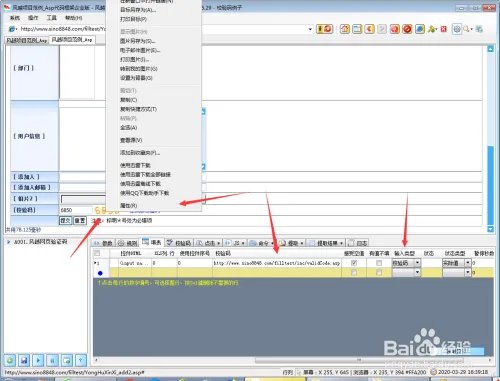Check 按照空置 checkbox in the yellow row
The height and width of the screenshot is (381, 500).
point(354,273)
